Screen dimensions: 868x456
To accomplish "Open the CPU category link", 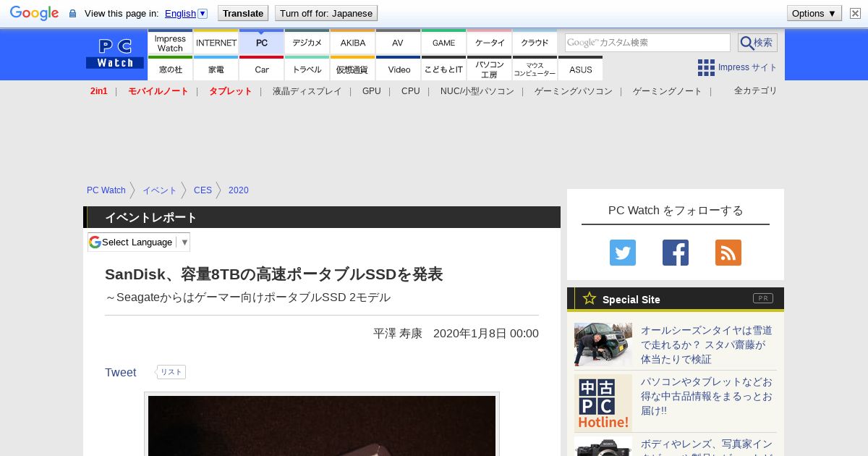I will 410,91.
